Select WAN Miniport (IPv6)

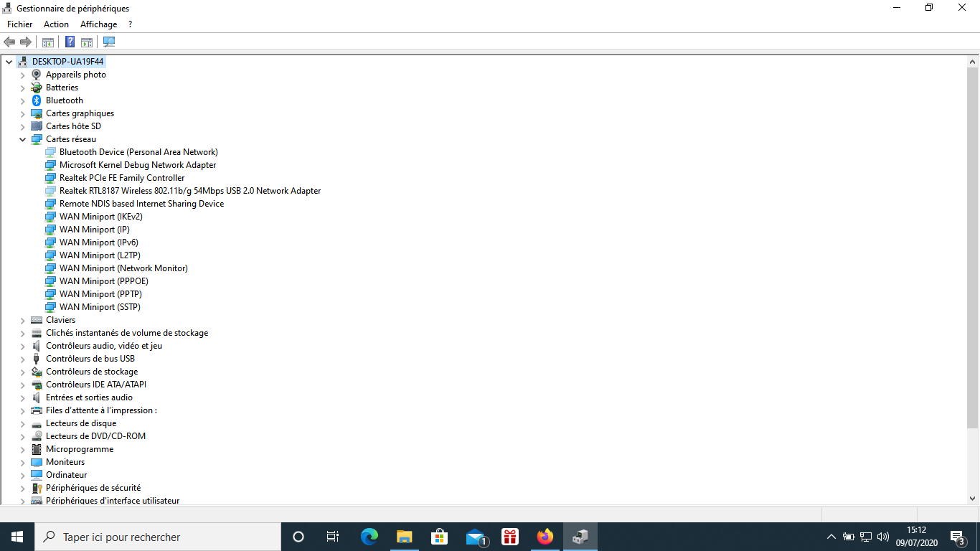99,242
